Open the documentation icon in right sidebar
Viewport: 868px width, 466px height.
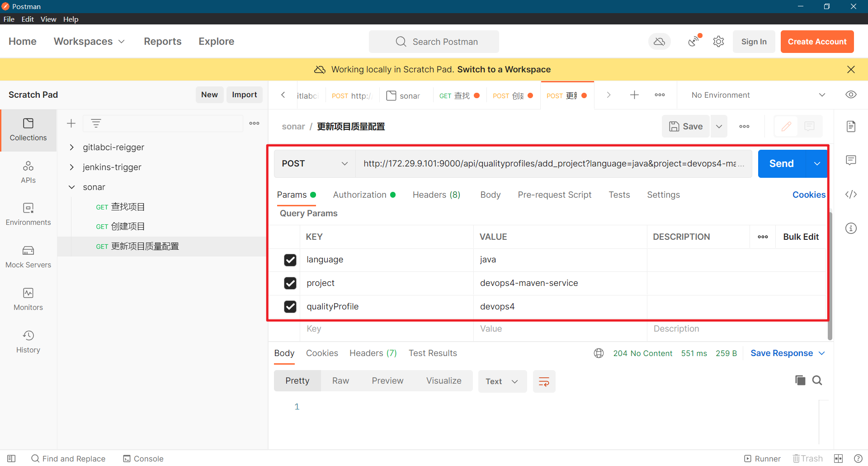pyautogui.click(x=851, y=126)
